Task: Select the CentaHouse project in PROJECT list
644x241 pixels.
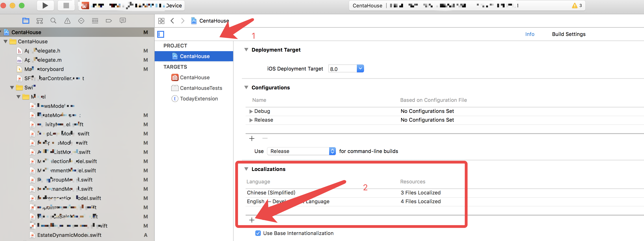Action: point(194,56)
